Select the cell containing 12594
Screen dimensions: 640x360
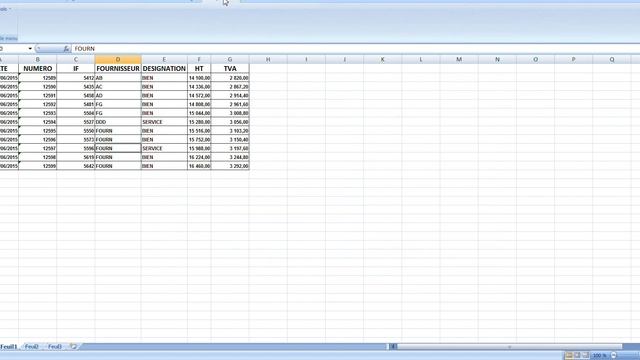pos(38,122)
